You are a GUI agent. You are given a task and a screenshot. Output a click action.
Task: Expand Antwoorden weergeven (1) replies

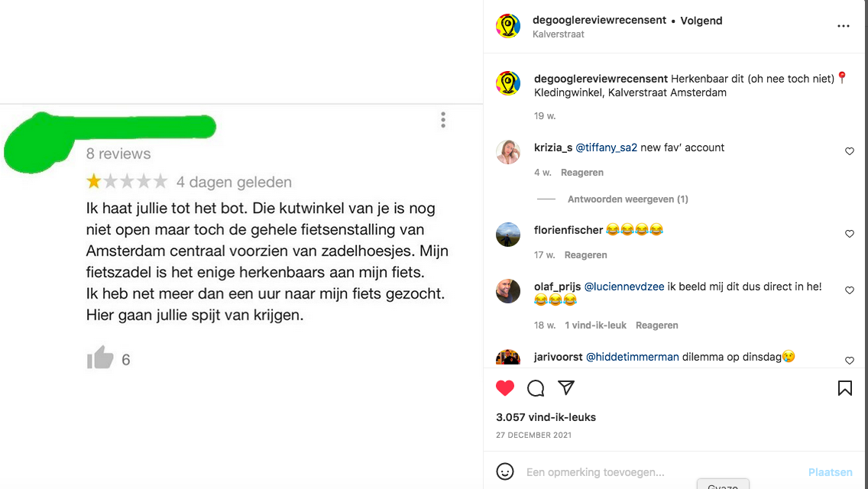[x=628, y=199]
